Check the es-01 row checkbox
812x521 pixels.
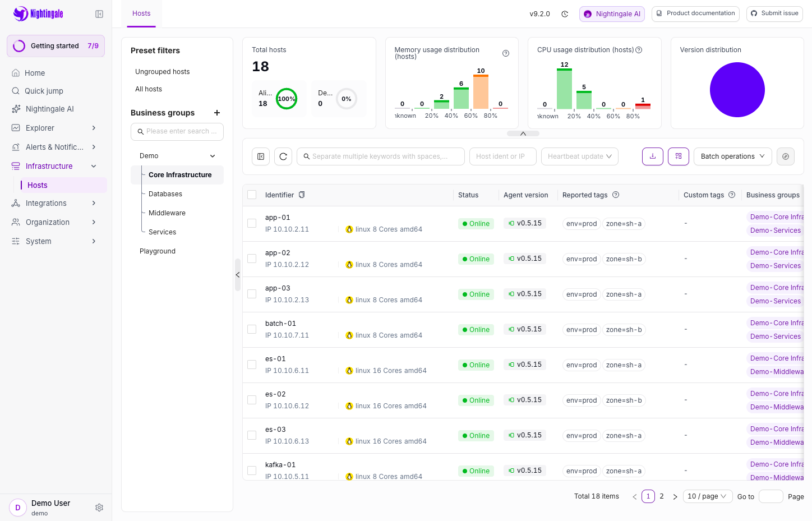tap(252, 365)
